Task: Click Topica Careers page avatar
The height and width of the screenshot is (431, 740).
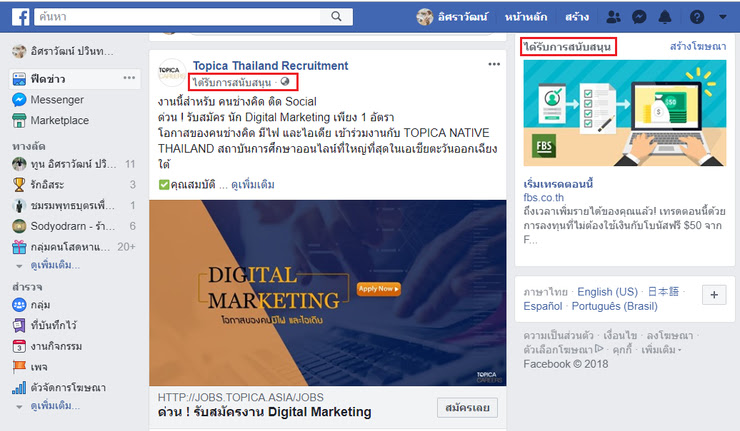Action: pos(171,72)
